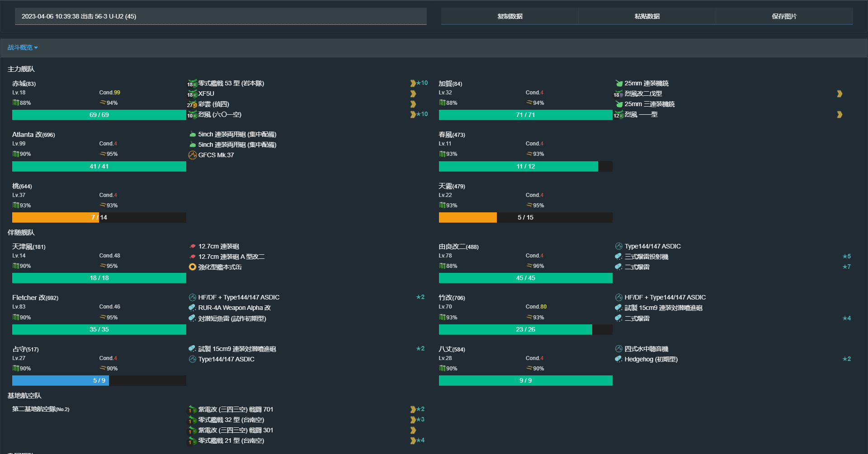The image size is (868, 454).
Task: Click 桃's orange 7/14 HP bar
Action: click(55, 217)
